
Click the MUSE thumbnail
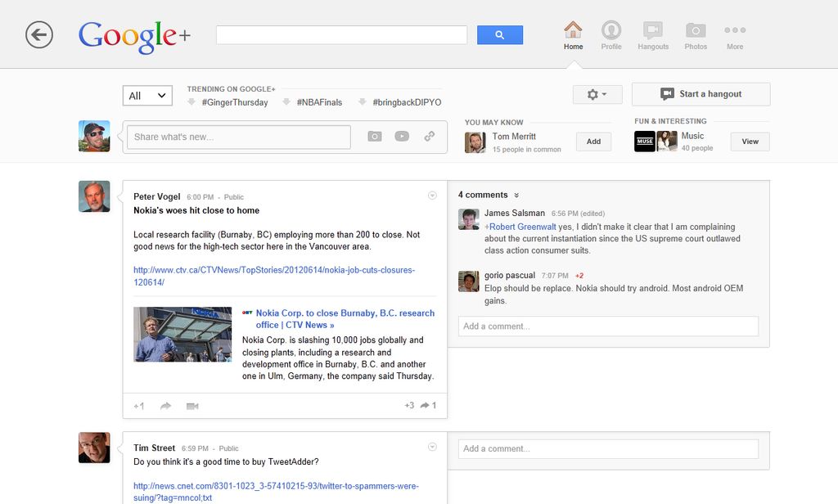[x=645, y=142]
